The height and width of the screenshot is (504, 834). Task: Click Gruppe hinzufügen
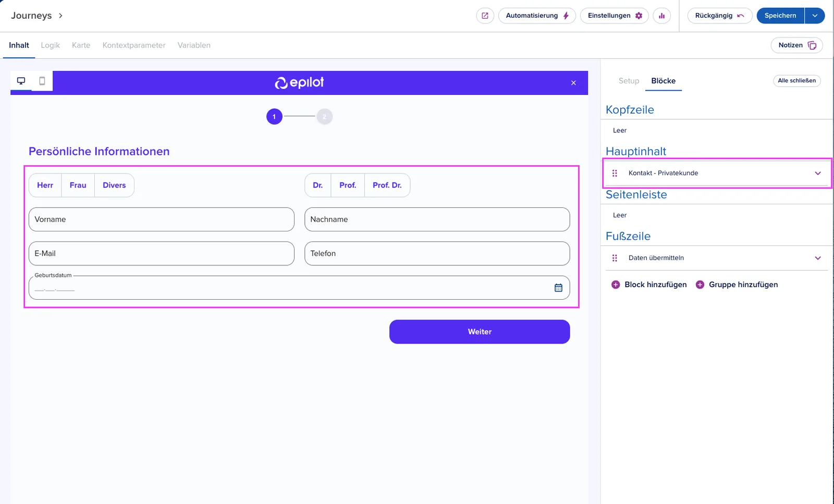pos(737,285)
